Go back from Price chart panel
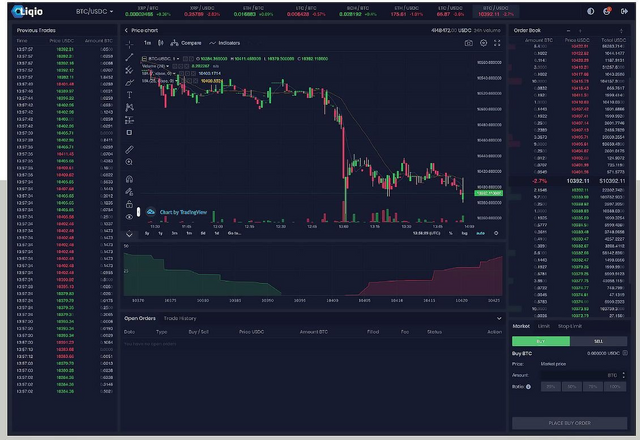 point(126,30)
